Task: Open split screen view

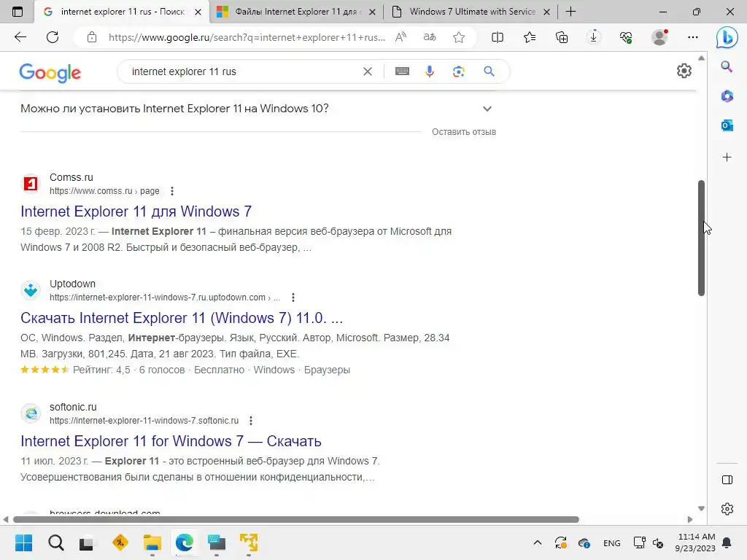Action: (x=498, y=37)
